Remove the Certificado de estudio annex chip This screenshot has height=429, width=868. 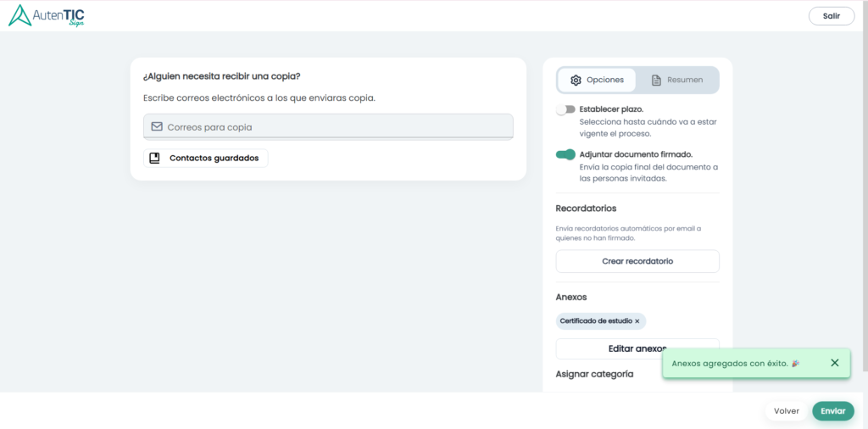(x=637, y=321)
